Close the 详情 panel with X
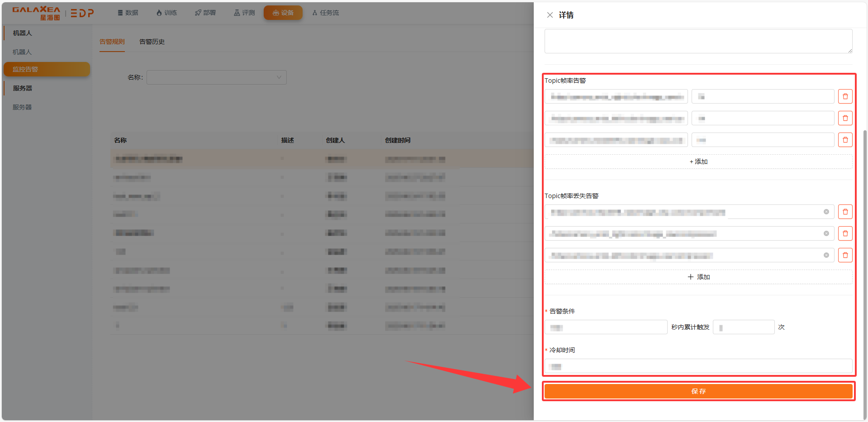Screen dimensions: 868x422 point(550,15)
